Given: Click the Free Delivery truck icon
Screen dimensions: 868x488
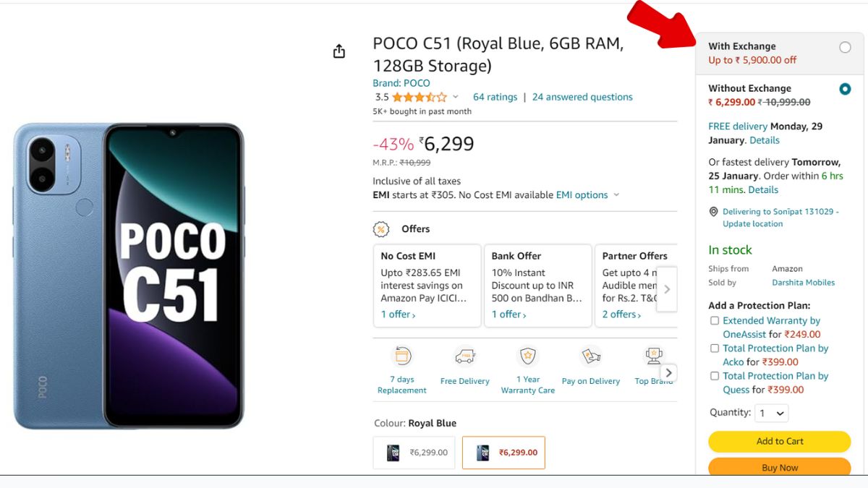Looking at the screenshot, I should pos(464,356).
